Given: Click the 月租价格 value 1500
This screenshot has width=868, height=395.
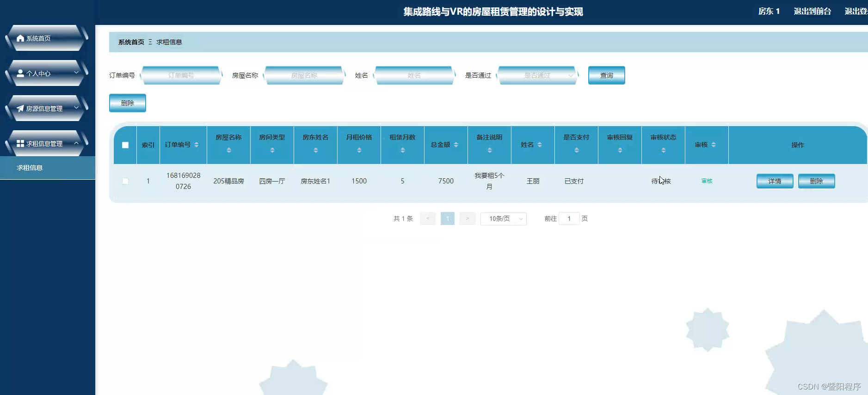Looking at the screenshot, I should 359,181.
